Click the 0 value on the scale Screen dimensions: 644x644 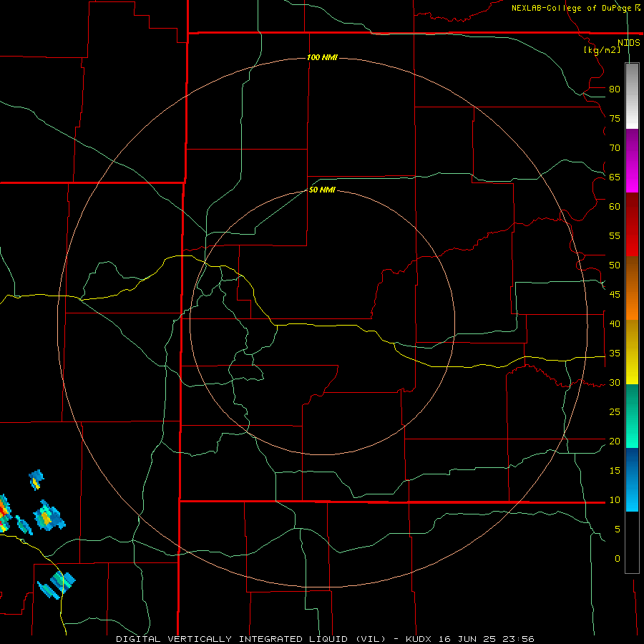tap(618, 559)
